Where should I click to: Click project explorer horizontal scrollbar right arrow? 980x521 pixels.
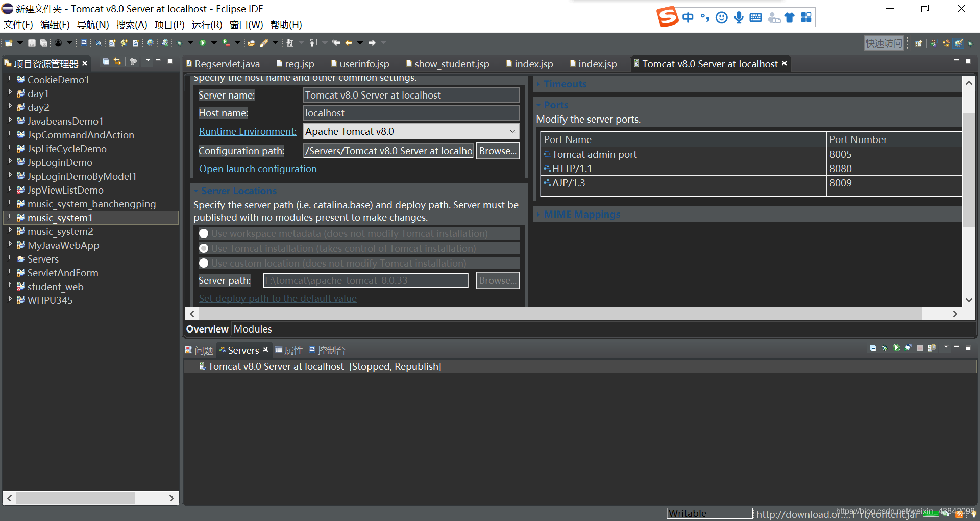171,498
